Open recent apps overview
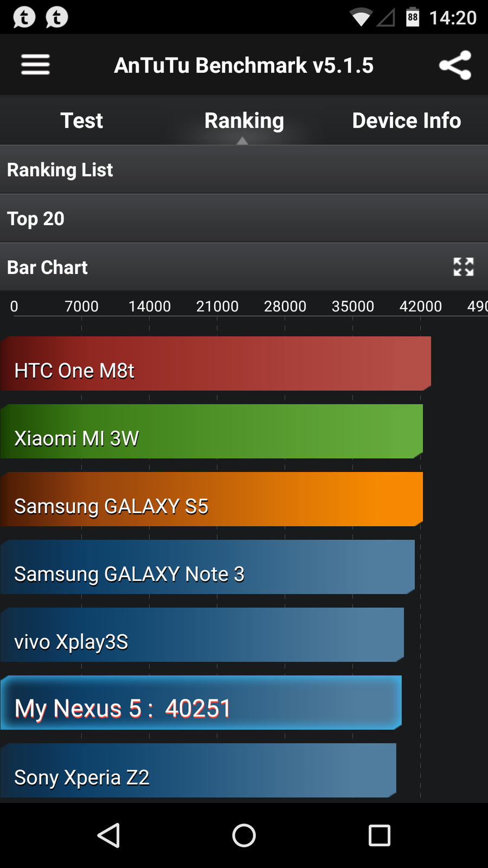This screenshot has height=868, width=488. (x=379, y=835)
